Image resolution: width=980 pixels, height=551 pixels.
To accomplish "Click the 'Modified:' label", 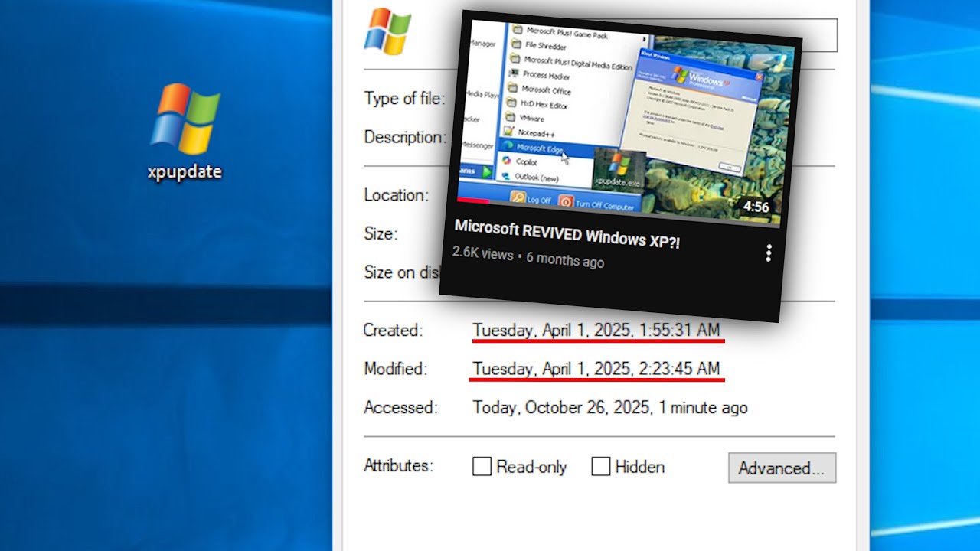I will 395,369.
